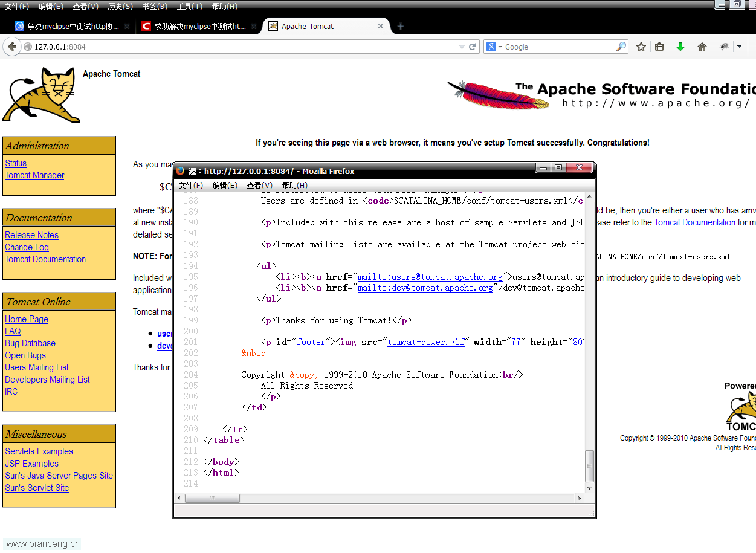Open 编辑(E) menu in source viewer window
This screenshot has height=553, width=756.
(225, 185)
